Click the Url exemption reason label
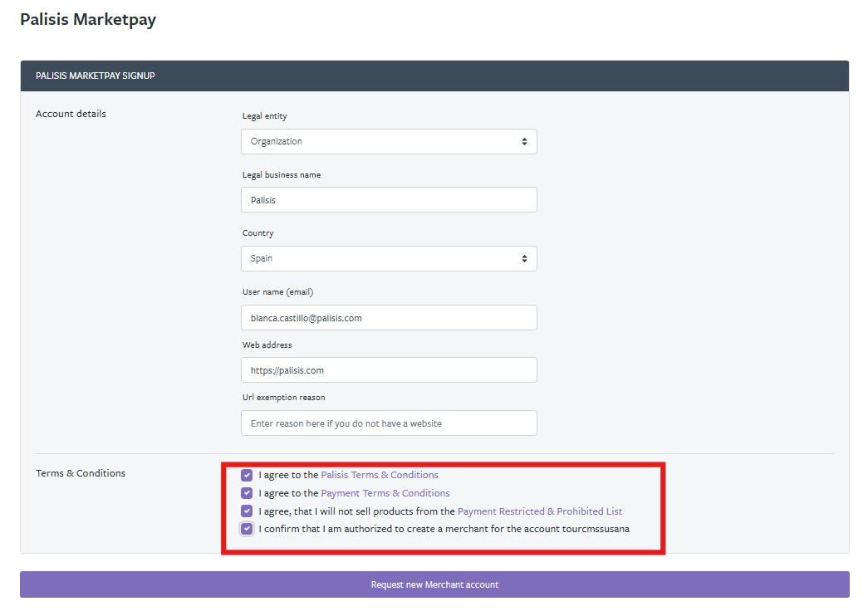 coord(284,398)
